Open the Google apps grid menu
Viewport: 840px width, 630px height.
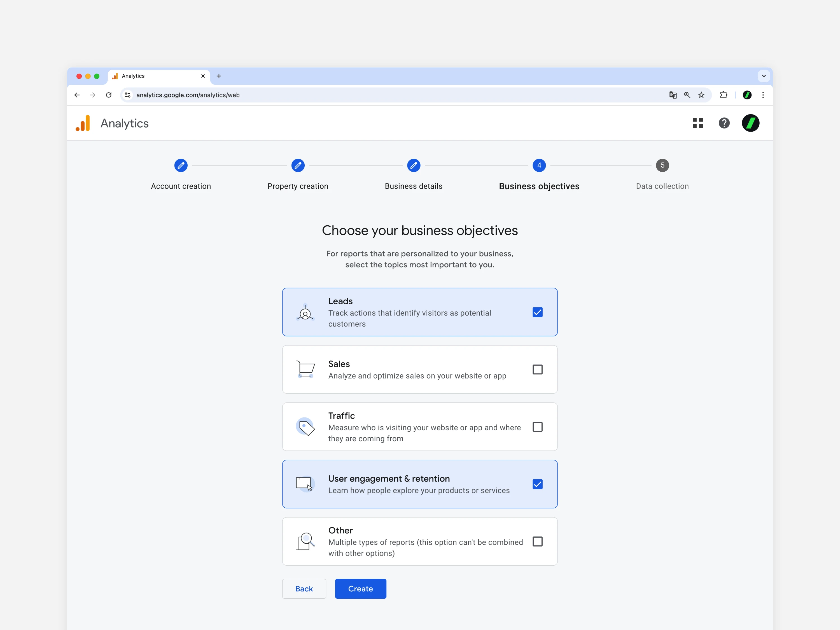tap(698, 123)
